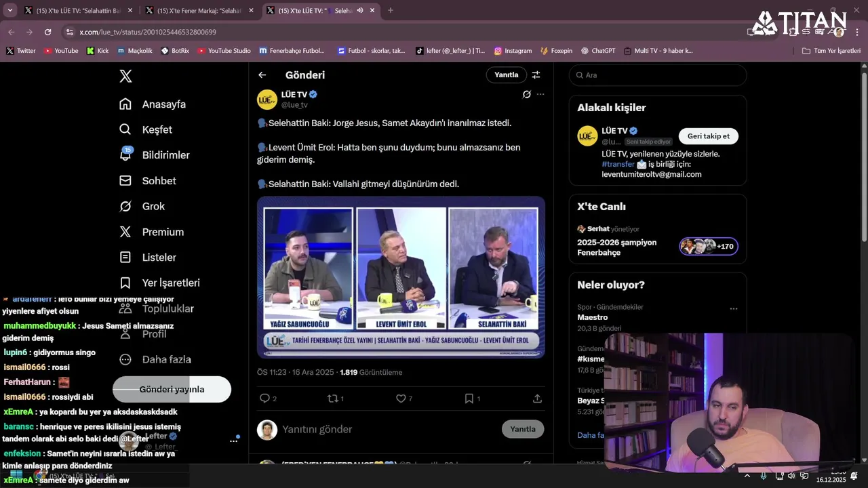Viewport: 868px width, 488px height.
Task: Go to Anasayfa home
Action: (153, 104)
